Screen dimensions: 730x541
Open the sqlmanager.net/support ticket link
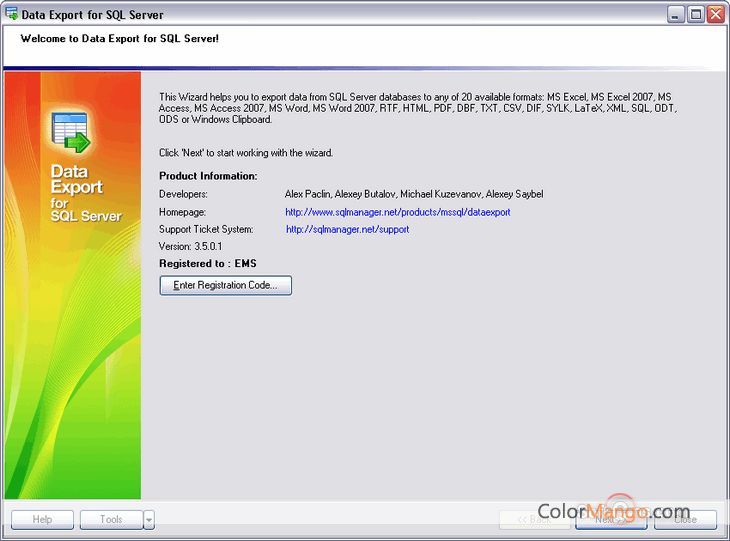click(x=347, y=230)
